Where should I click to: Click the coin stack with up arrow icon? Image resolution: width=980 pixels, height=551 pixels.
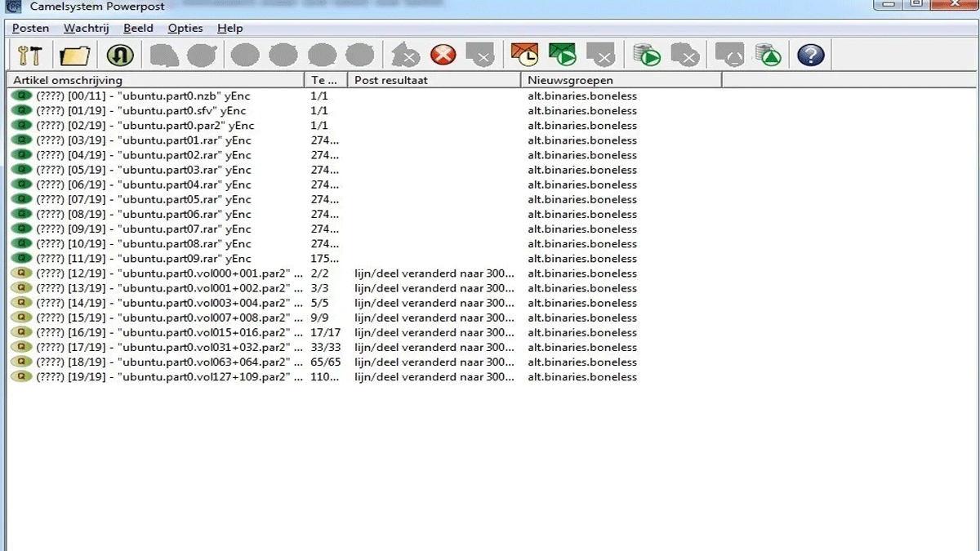click(767, 56)
